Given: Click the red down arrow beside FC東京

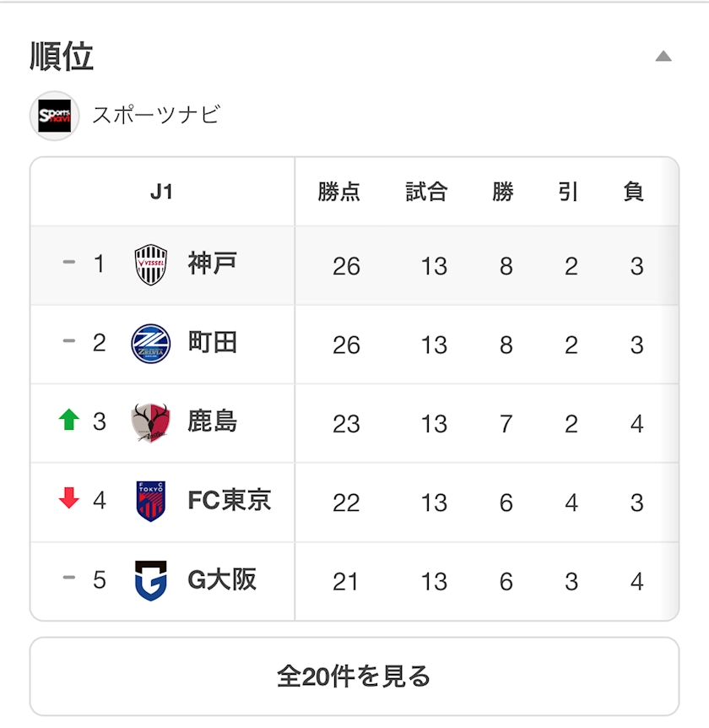Looking at the screenshot, I should (x=69, y=498).
